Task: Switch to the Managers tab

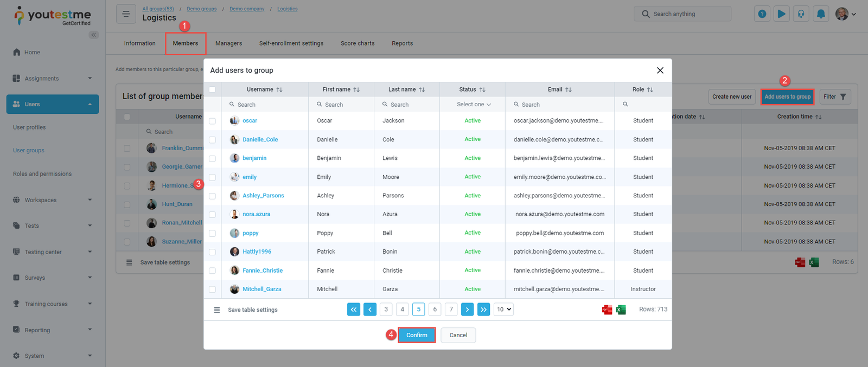Action: pyautogui.click(x=228, y=43)
